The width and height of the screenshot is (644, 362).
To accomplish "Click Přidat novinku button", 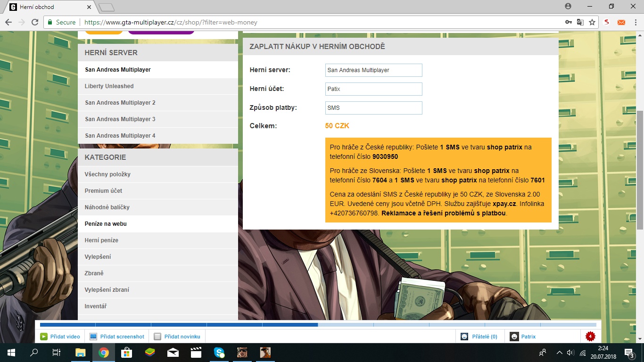I will click(177, 337).
